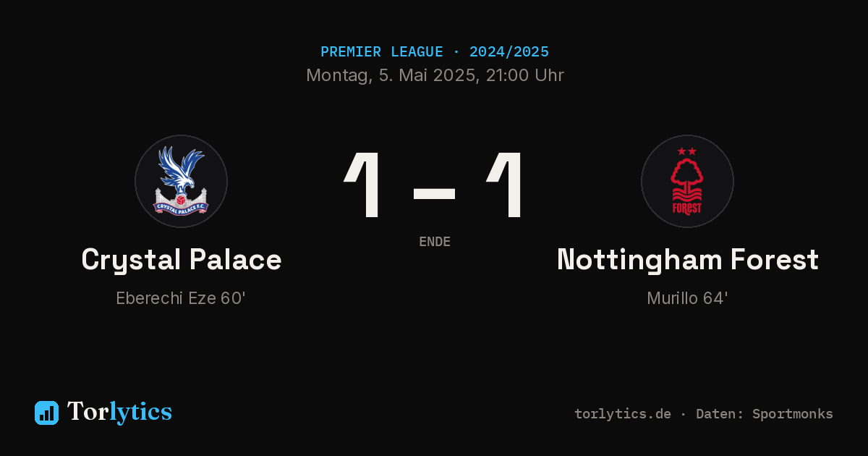Select the Torlytics brand wordmark

119,412
